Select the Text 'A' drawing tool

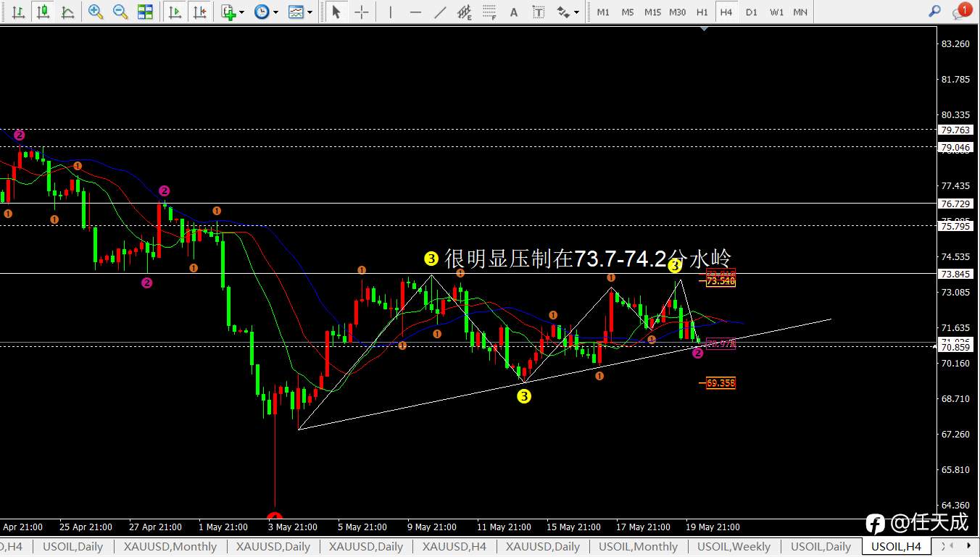point(514,12)
